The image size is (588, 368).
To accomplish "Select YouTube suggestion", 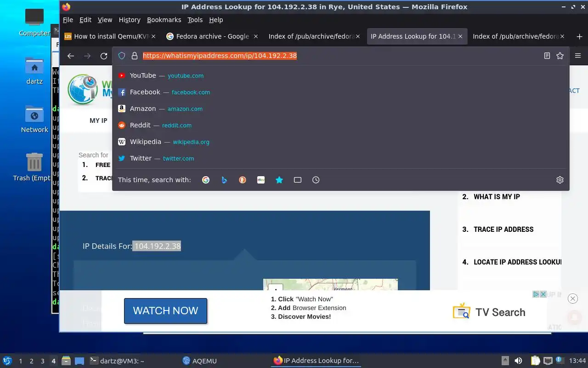I will [340, 75].
